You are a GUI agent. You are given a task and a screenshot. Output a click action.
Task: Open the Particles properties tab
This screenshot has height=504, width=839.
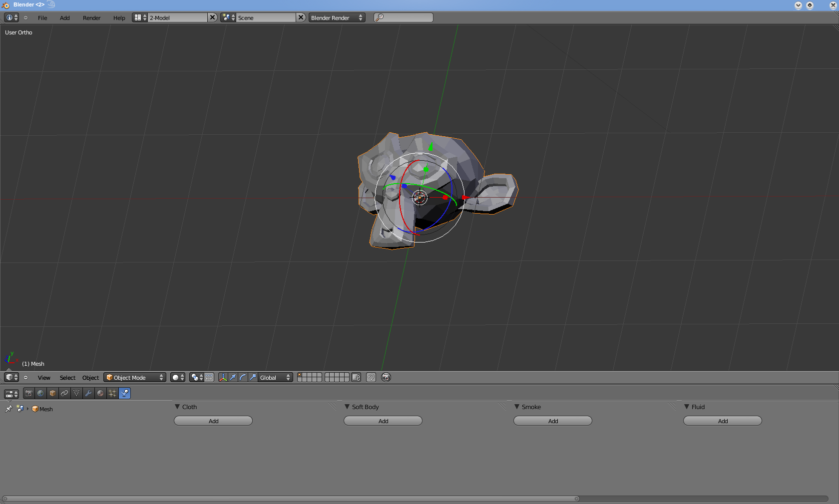pos(112,393)
